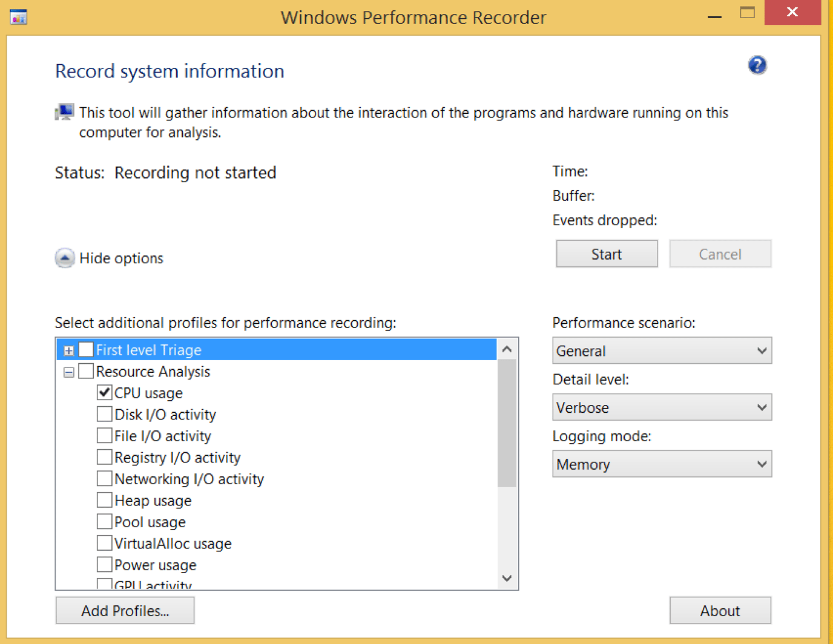This screenshot has width=833, height=644.
Task: Click the scrollbar down arrow in profiles list
Action: point(507,579)
